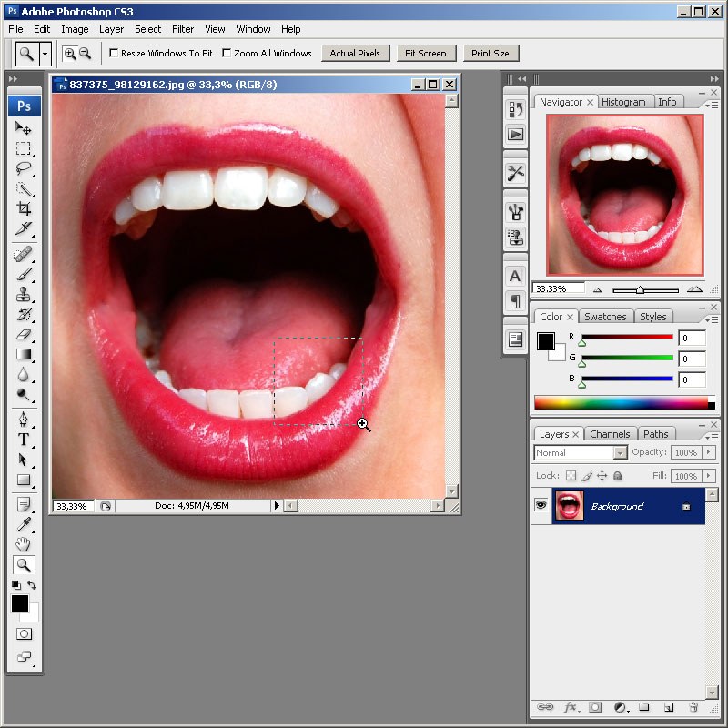728x728 pixels.
Task: Switch to zoom out mode in options bar
Action: [x=86, y=54]
